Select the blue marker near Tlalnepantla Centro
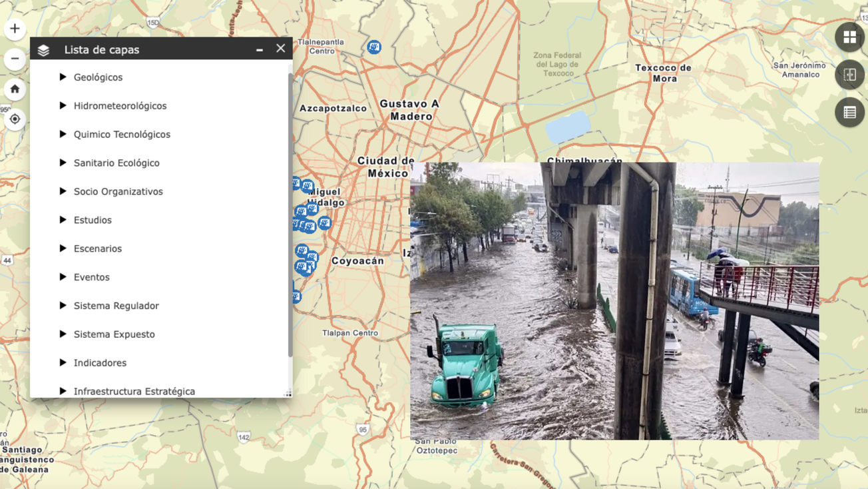 coord(374,47)
